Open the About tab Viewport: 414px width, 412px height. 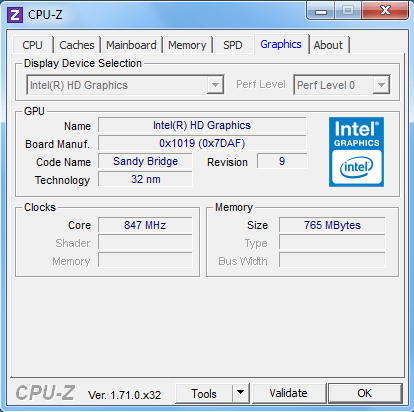click(x=328, y=45)
